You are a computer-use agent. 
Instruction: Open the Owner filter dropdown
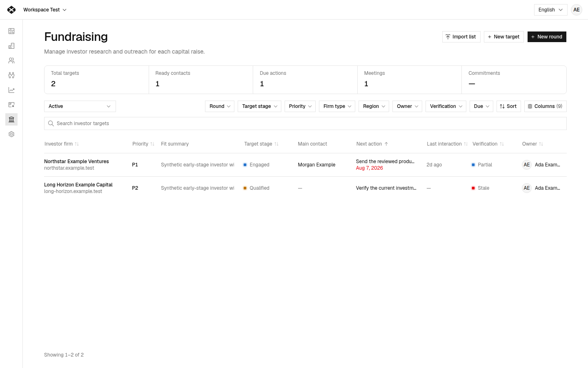point(407,106)
